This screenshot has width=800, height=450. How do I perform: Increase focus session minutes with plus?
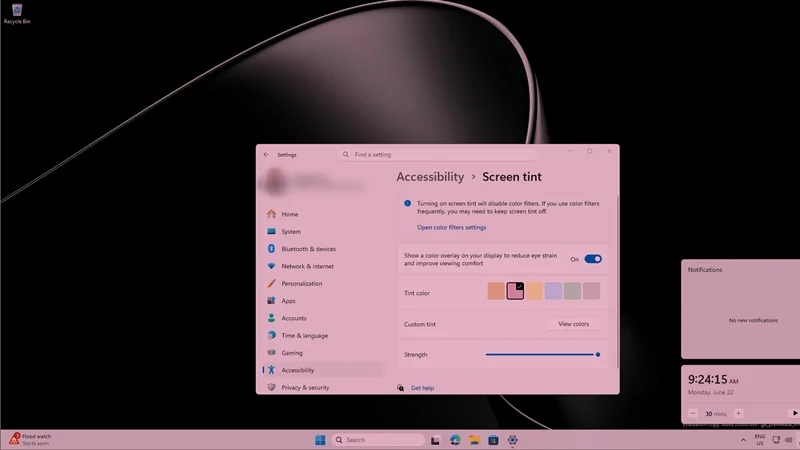738,414
